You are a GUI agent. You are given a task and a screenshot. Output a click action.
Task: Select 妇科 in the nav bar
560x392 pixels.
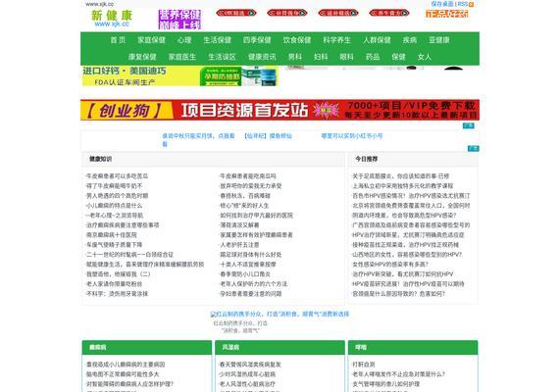321,57
